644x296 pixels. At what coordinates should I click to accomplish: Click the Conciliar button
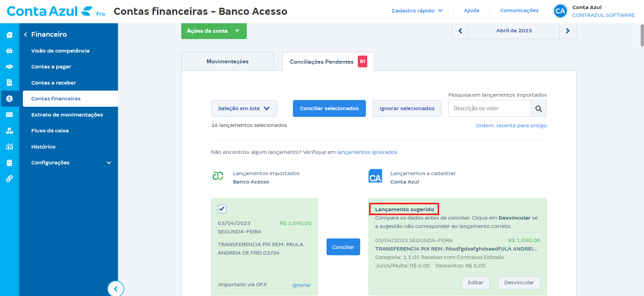(x=343, y=247)
